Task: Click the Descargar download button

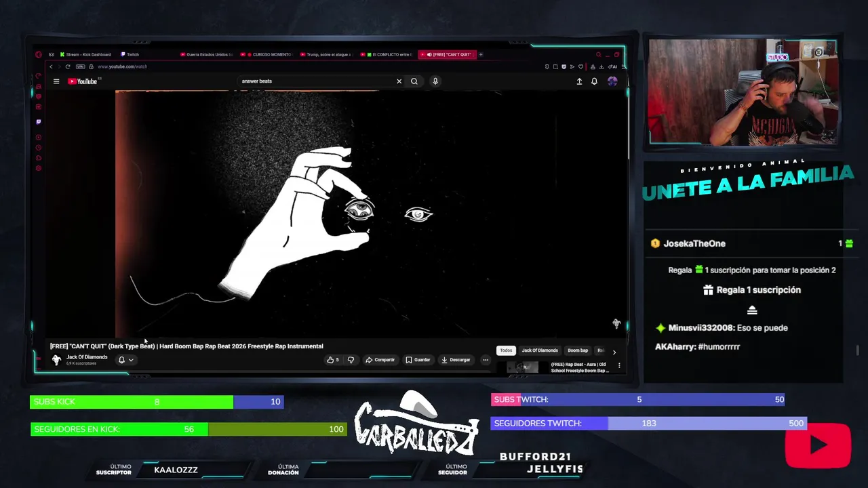Action: coord(456,360)
